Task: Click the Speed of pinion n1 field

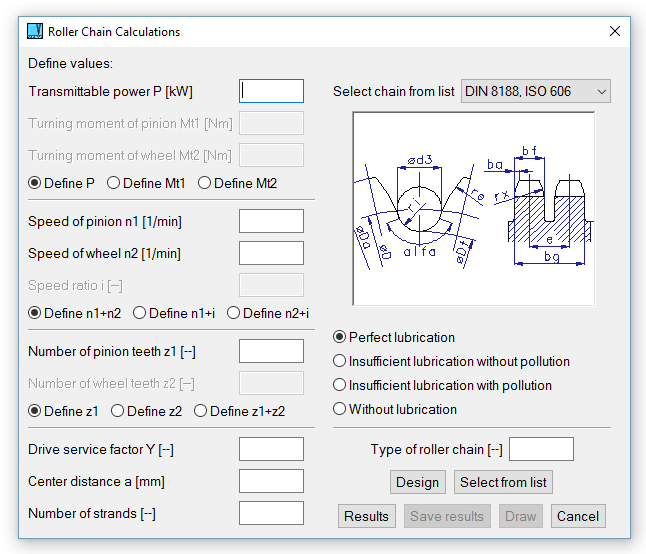Action: coord(271,221)
